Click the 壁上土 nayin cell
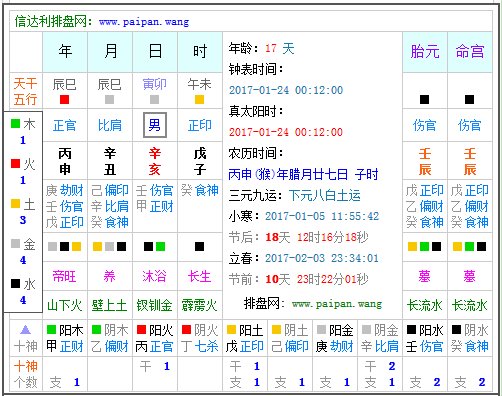This screenshot has width=502, height=396. (110, 305)
